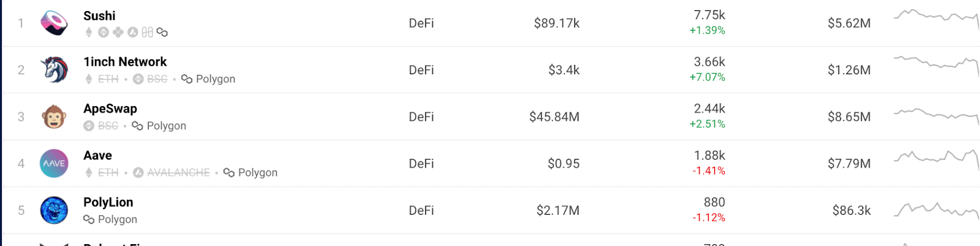Click the PolyLion blue lion logo
The height and width of the screenshot is (246, 980).
tap(54, 210)
